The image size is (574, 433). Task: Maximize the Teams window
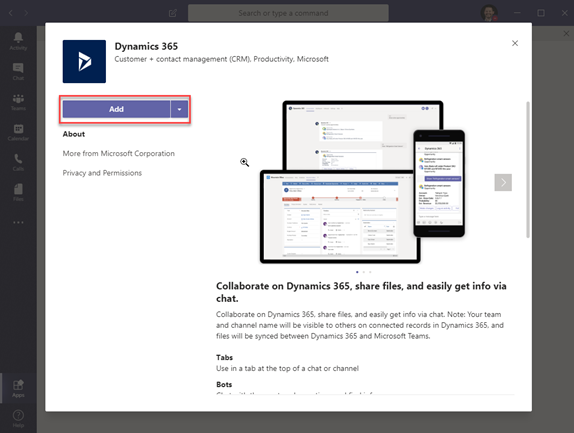point(541,13)
